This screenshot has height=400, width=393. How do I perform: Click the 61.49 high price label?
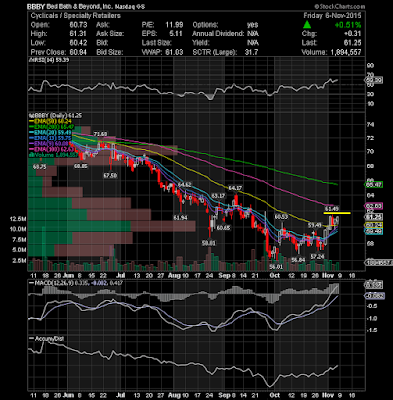coord(332,209)
